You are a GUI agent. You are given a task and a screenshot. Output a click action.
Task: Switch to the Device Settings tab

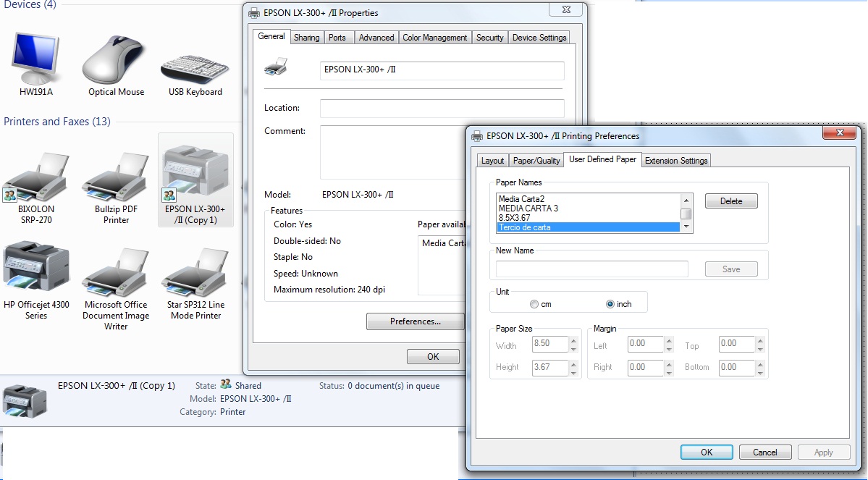coord(539,37)
